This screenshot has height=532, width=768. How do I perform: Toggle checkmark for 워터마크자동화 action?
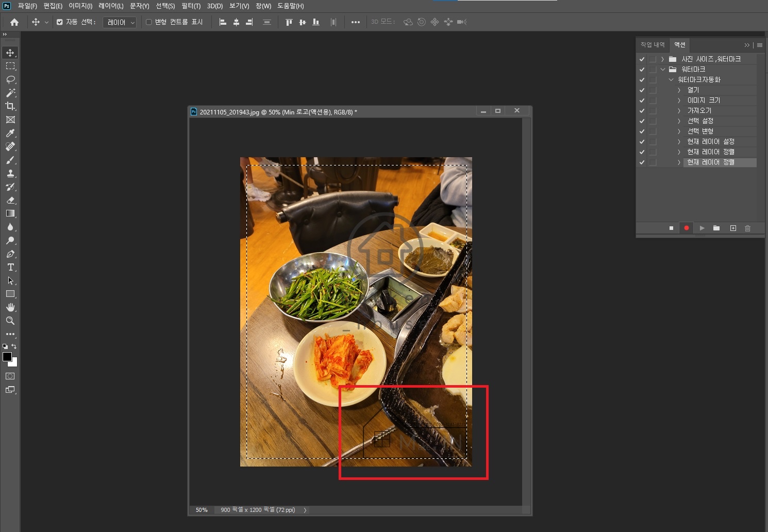pyautogui.click(x=642, y=80)
